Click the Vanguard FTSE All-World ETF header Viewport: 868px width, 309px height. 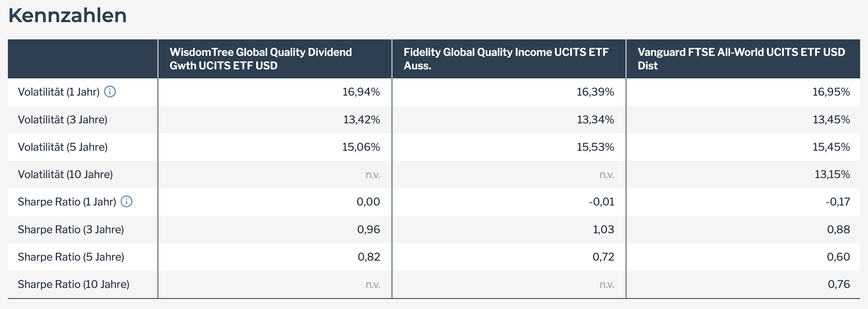[741, 59]
